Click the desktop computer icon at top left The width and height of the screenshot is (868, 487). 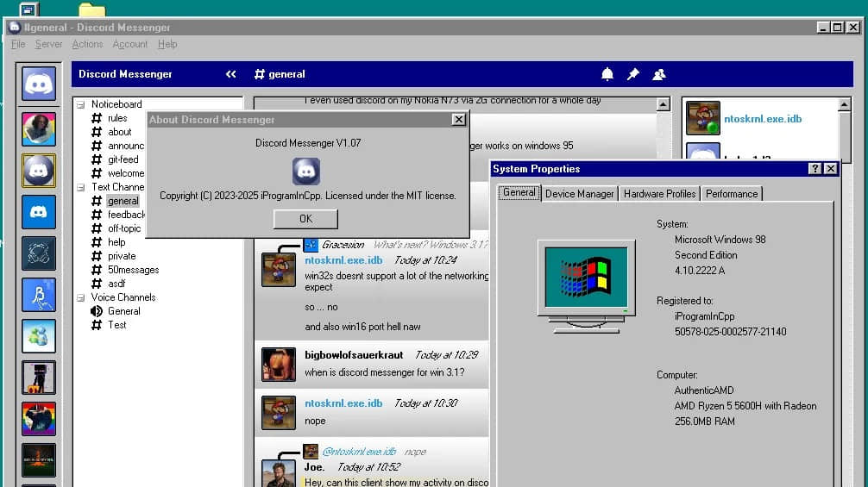tap(28, 9)
